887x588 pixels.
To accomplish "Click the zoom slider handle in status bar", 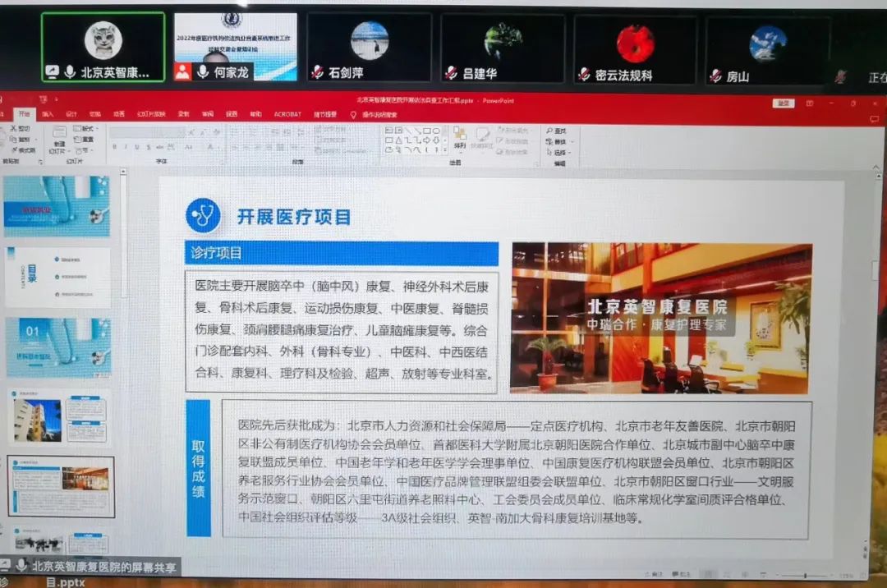I will (804, 576).
